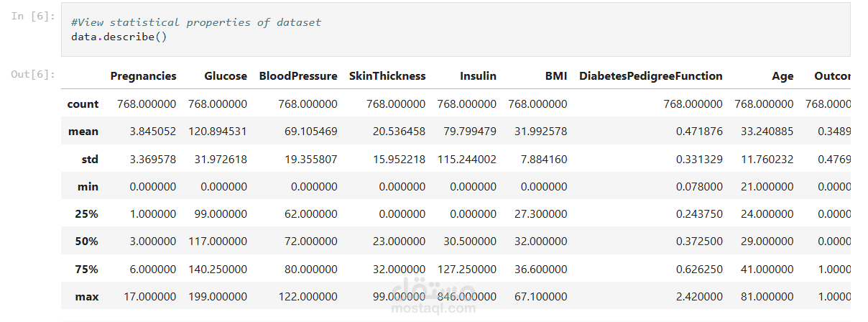This screenshot has width=868, height=322.
Task: Click the BMI column header
Action: click(x=556, y=76)
